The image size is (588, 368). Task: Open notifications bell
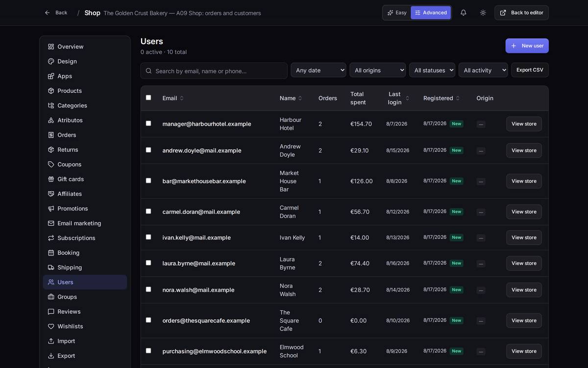tap(463, 13)
